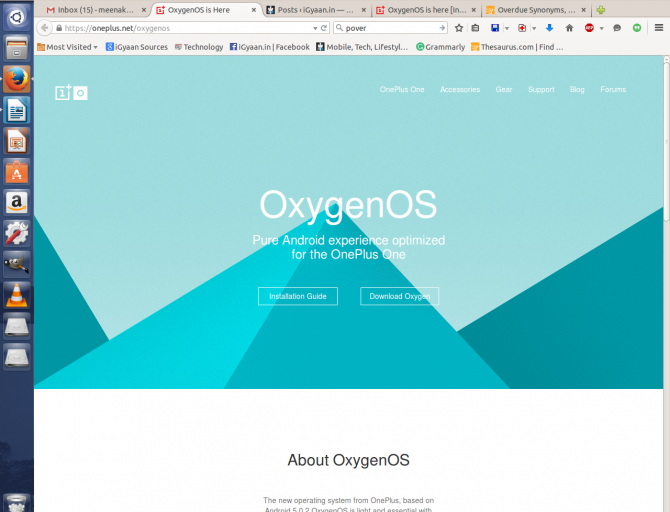Go to Firefox home page icon
This screenshot has width=670, height=512.
(569, 28)
